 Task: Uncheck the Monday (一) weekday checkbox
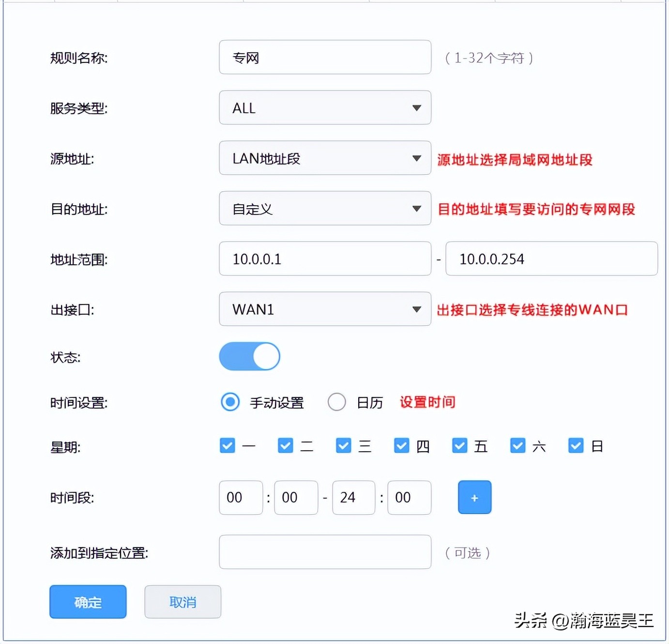[227, 445]
